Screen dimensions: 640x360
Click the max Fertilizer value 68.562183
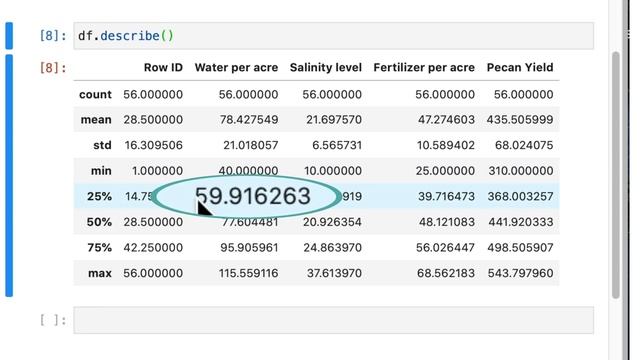[x=446, y=273]
